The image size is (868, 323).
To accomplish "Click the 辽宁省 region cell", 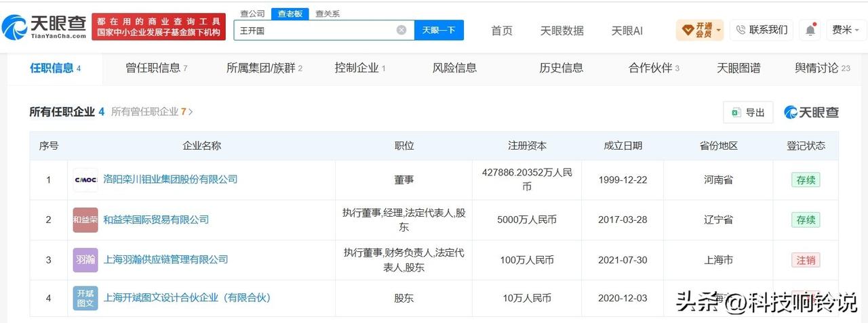I will tap(719, 220).
